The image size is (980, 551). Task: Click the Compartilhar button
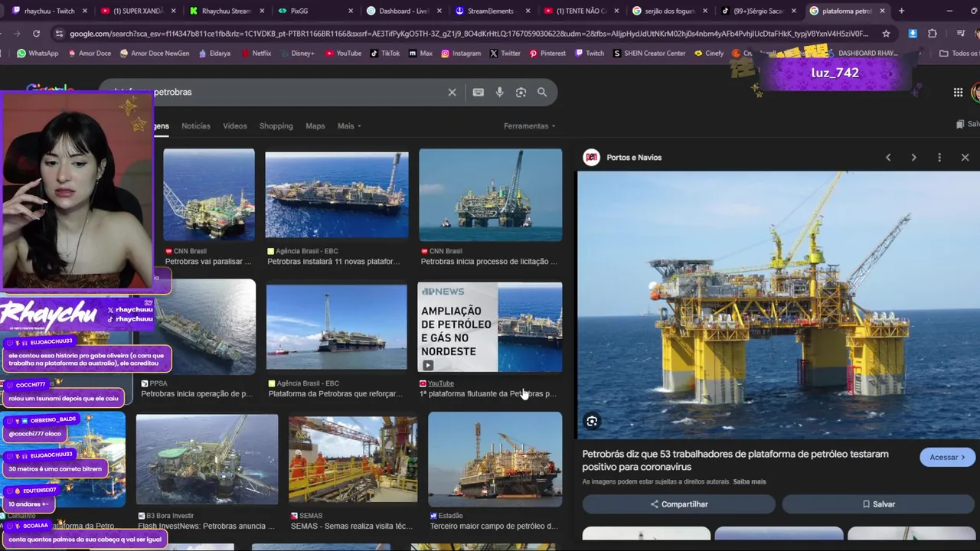(x=679, y=504)
